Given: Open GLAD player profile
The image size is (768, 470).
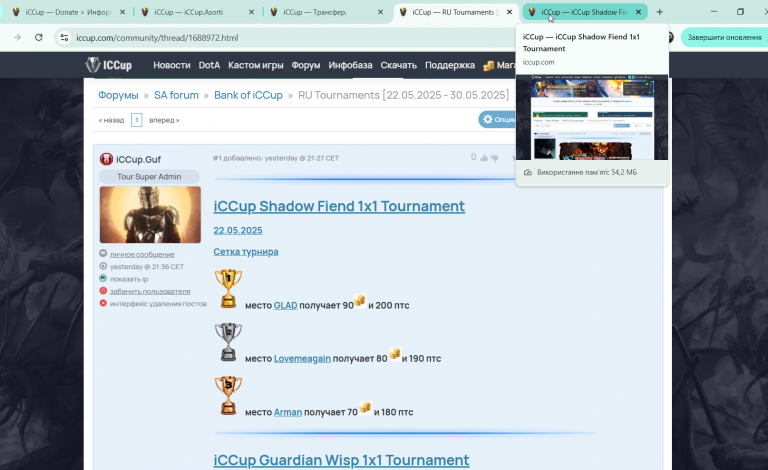Looking at the screenshot, I should coord(286,306).
